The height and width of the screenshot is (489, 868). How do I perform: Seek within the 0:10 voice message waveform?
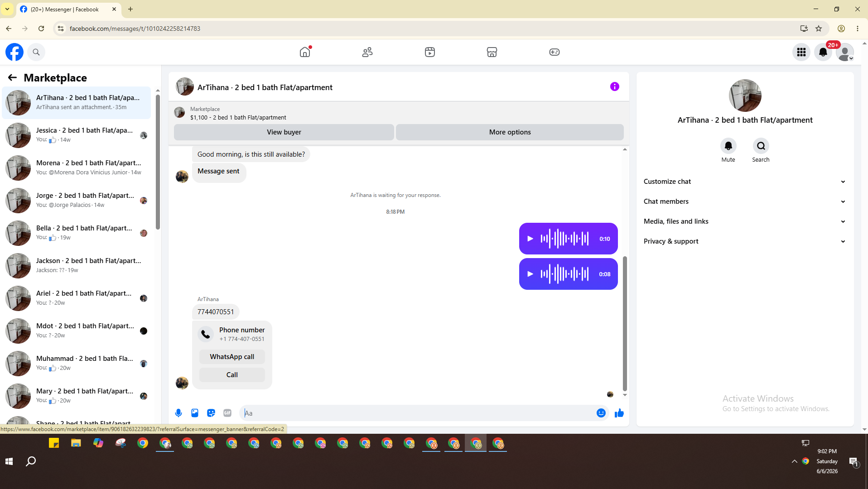pyautogui.click(x=565, y=239)
